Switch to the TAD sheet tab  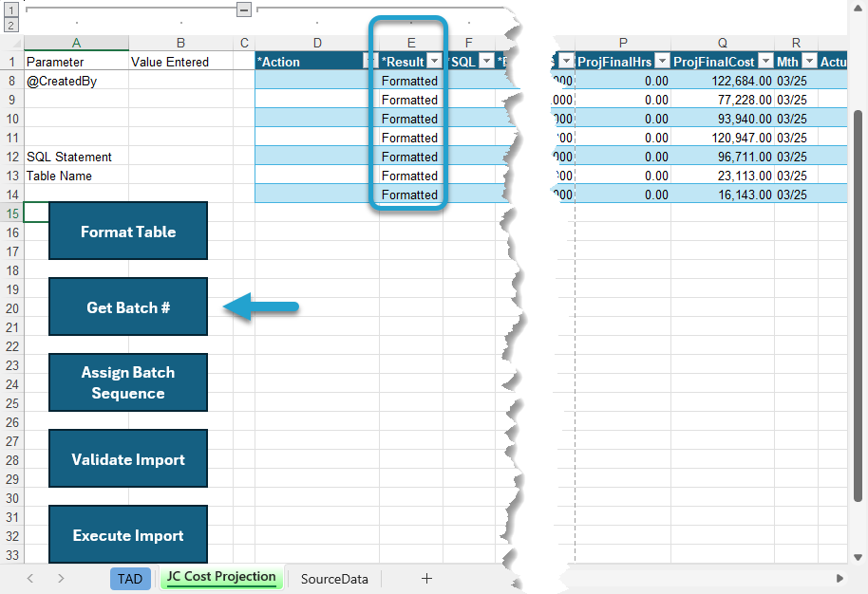coord(130,579)
